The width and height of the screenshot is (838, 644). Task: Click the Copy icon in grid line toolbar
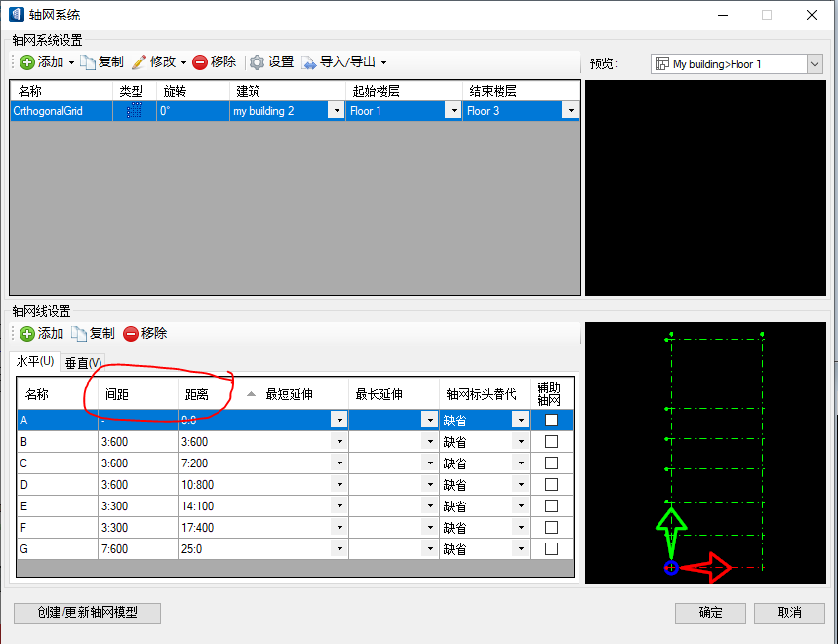click(79, 334)
